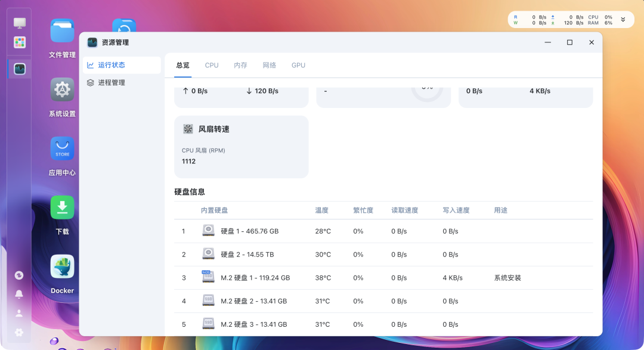
Task: Select the 资源管理 icon in the dock
Action: [x=18, y=69]
